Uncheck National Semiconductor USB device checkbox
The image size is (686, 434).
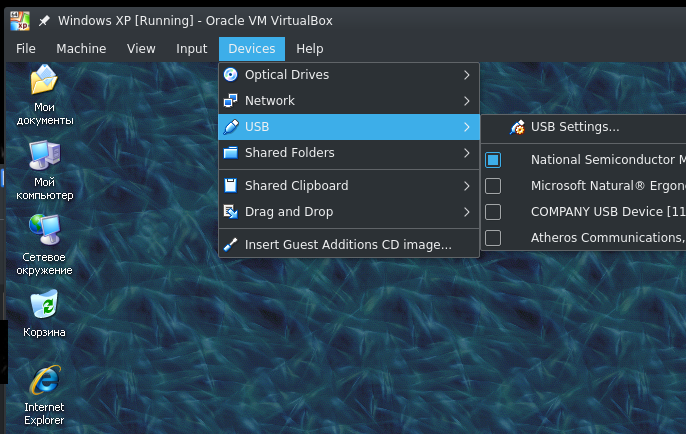click(x=493, y=160)
